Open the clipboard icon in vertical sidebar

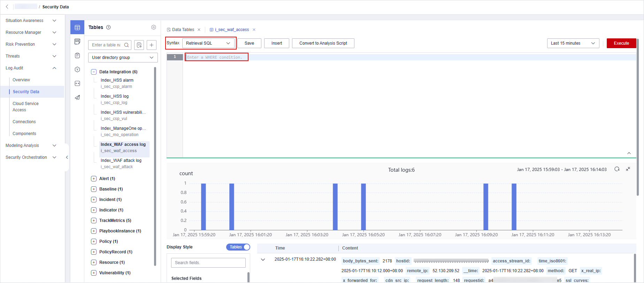tap(77, 55)
